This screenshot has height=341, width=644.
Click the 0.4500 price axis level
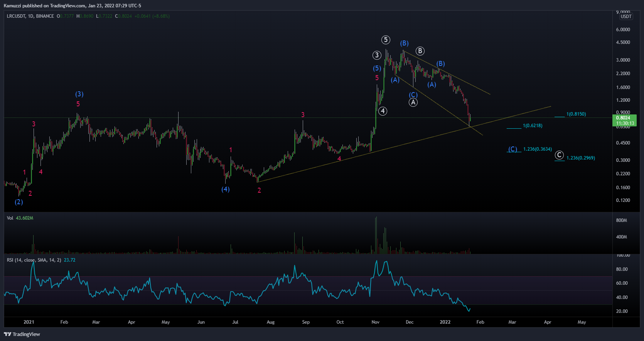point(623,143)
